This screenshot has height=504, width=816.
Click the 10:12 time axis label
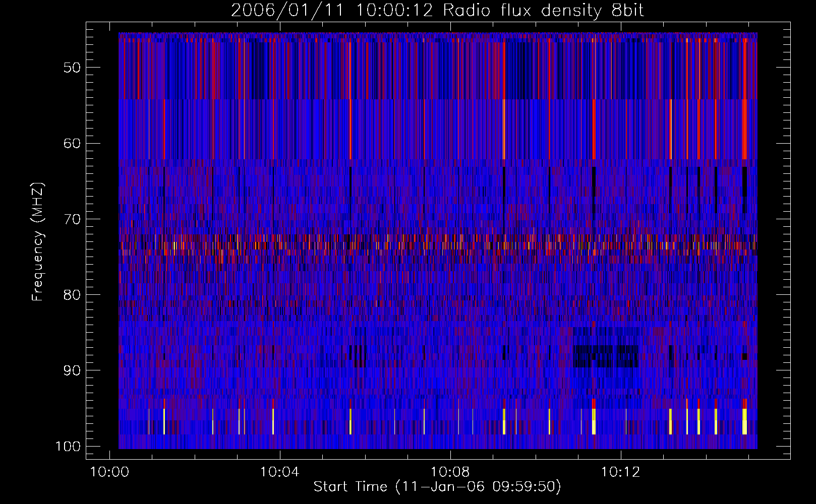[621, 472]
